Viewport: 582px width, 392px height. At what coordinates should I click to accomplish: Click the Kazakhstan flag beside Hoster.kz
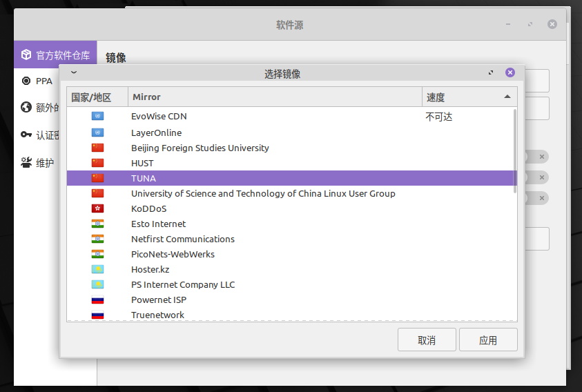pyautogui.click(x=97, y=269)
